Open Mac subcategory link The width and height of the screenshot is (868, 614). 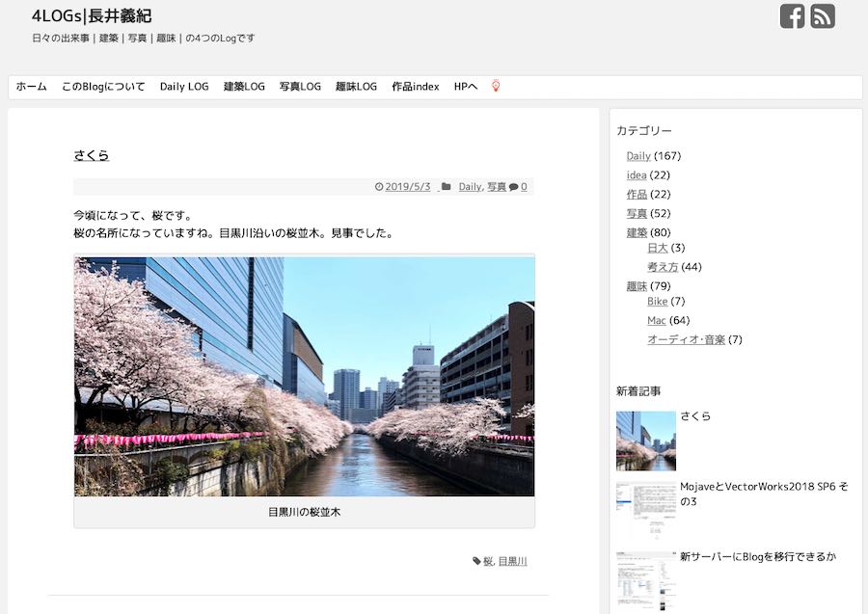657,321
